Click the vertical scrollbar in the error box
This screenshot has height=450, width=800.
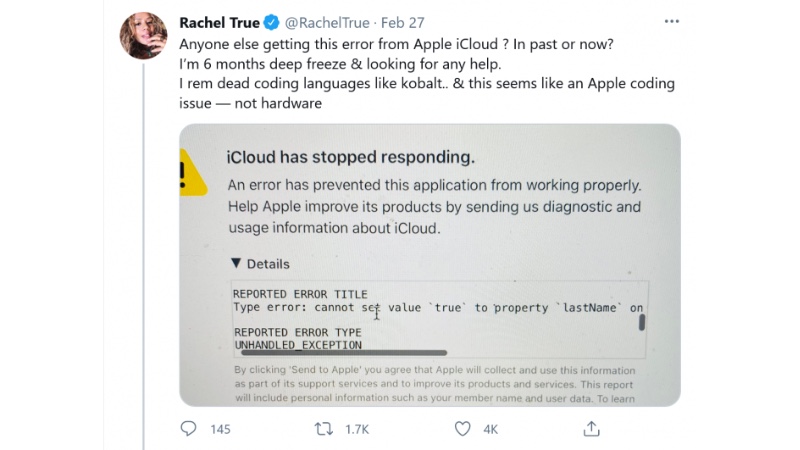click(x=641, y=322)
